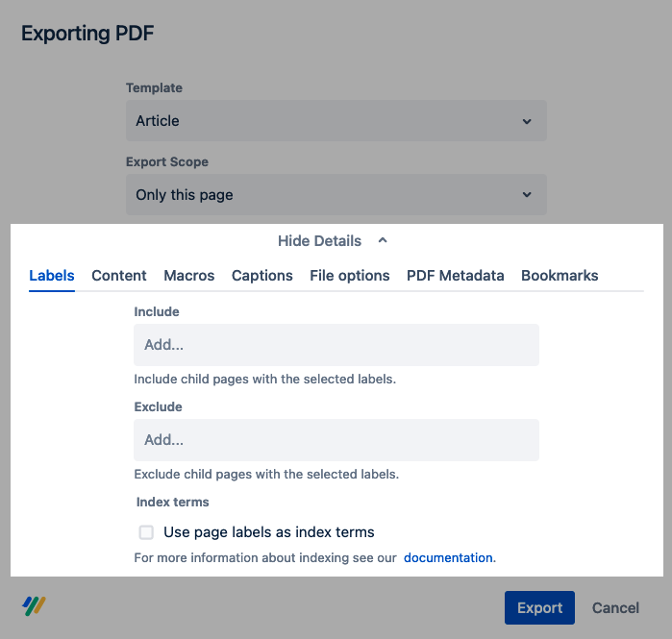
Task: Click the up caret beside Hide Details
Action: click(x=383, y=240)
